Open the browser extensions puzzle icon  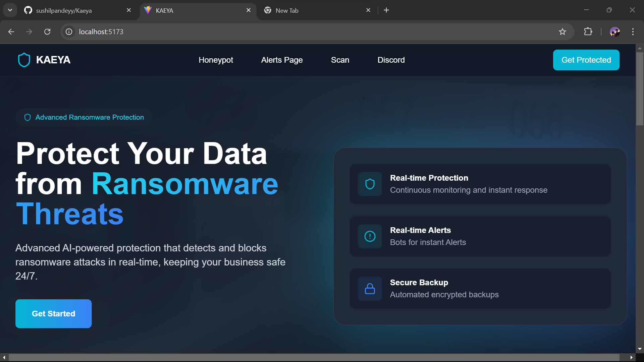[x=588, y=32]
